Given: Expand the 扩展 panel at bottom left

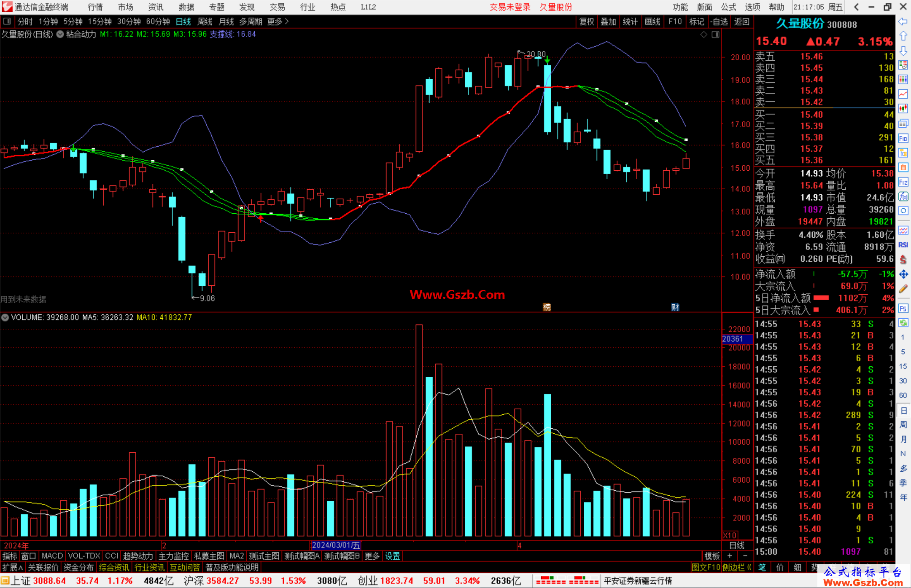Looking at the screenshot, I should coord(12,567).
